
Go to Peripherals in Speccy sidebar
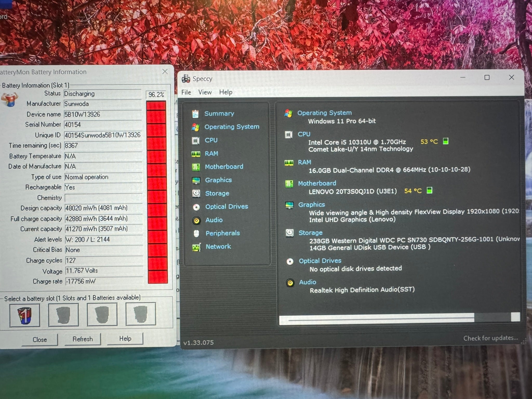pyautogui.click(x=223, y=233)
